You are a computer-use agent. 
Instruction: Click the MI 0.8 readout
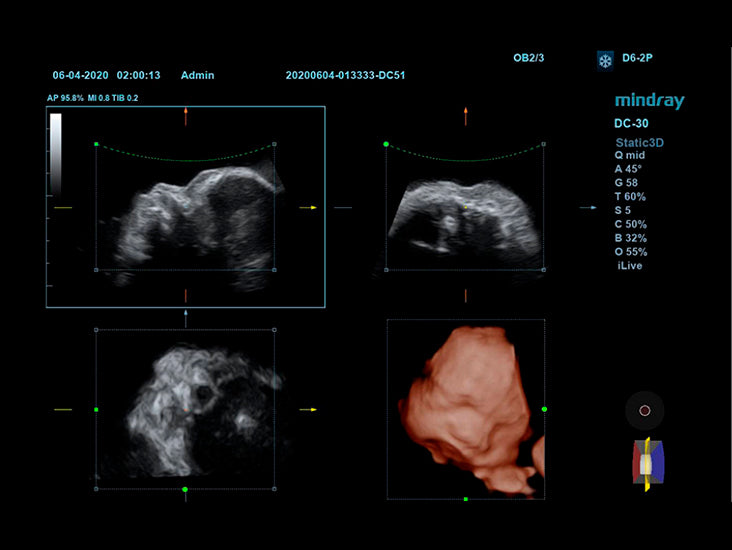(x=99, y=98)
